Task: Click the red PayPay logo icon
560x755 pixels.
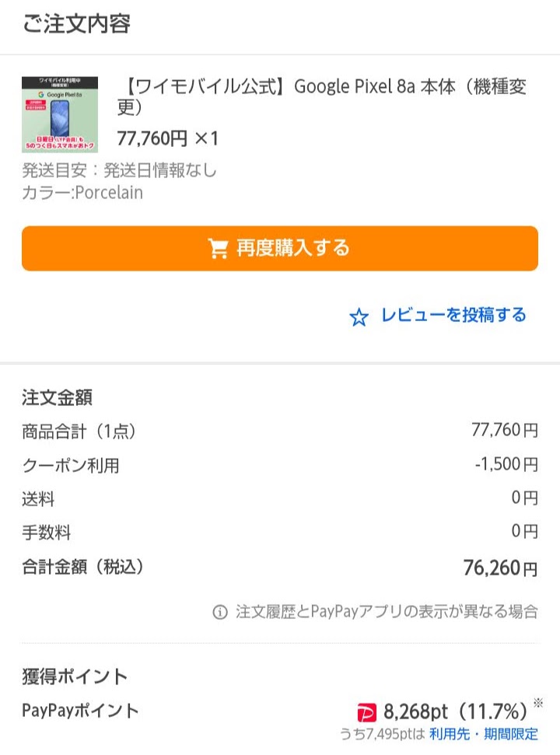Action: (366, 713)
